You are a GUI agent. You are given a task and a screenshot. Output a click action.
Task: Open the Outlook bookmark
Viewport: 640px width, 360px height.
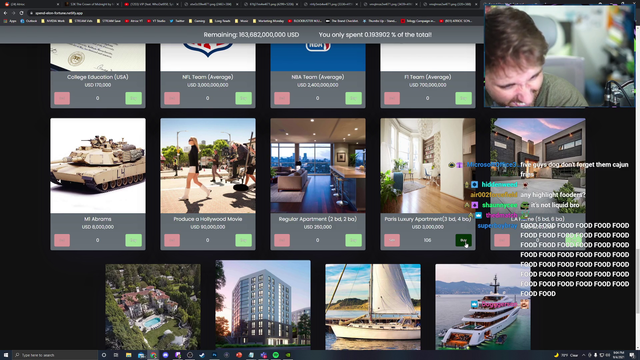click(x=29, y=21)
